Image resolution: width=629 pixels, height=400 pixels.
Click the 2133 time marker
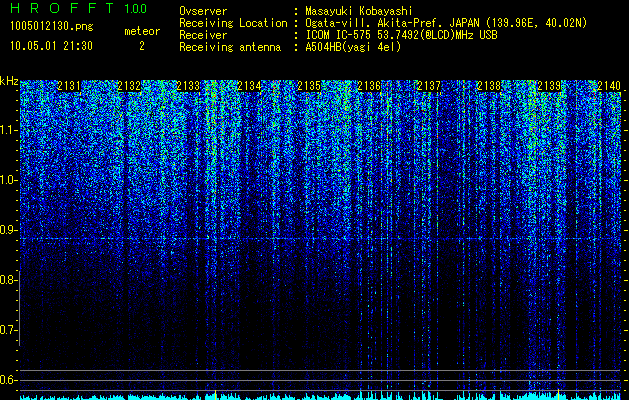click(x=189, y=86)
